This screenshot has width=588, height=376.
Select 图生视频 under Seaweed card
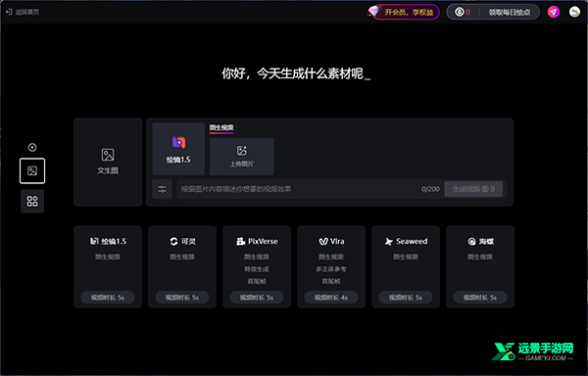406,257
